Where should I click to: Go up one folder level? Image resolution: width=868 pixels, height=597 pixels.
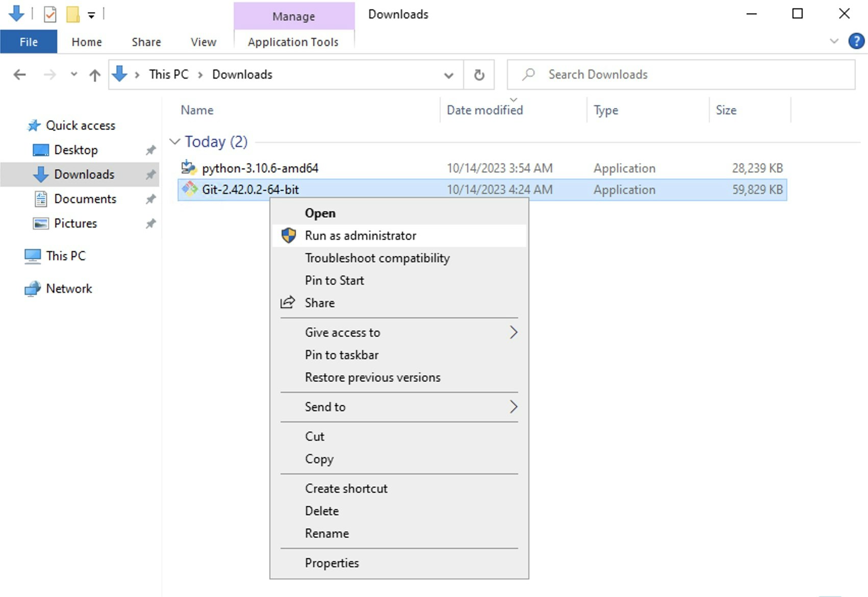click(95, 75)
